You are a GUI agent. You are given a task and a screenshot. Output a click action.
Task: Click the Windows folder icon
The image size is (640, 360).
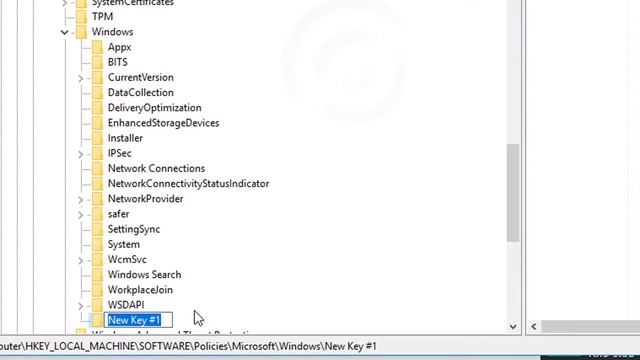tap(82, 32)
